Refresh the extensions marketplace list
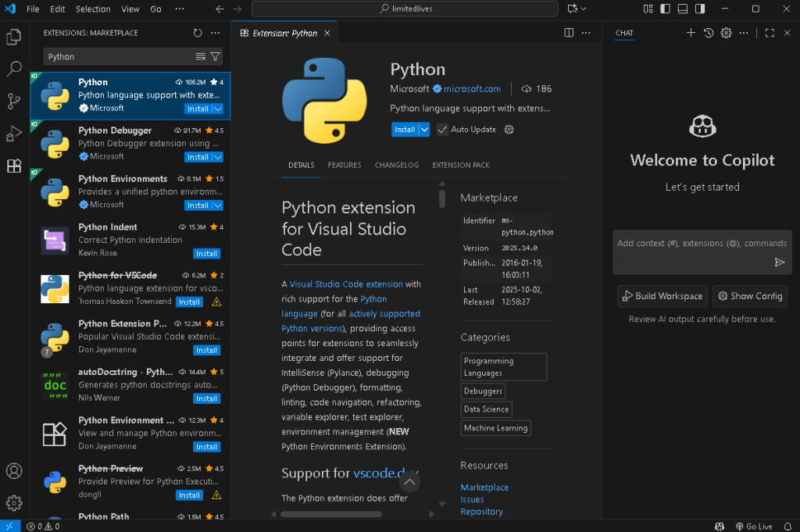 coord(198,33)
